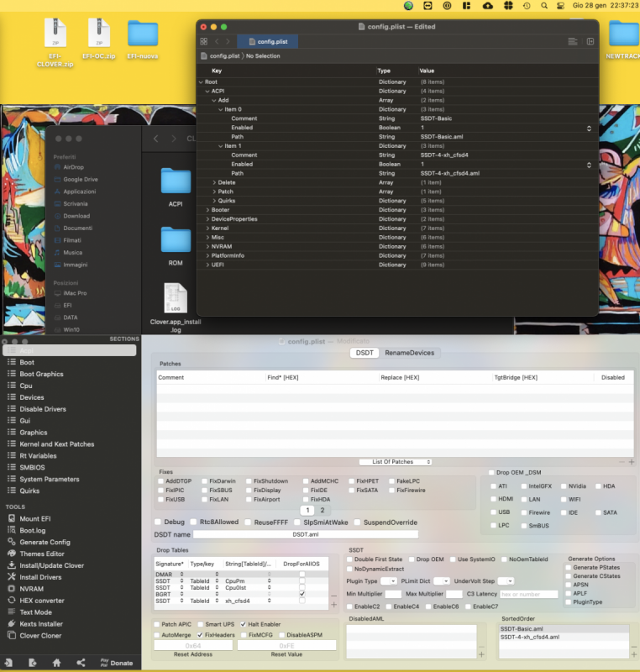
Task: Click the C3 Latency input field
Action: tap(528, 594)
